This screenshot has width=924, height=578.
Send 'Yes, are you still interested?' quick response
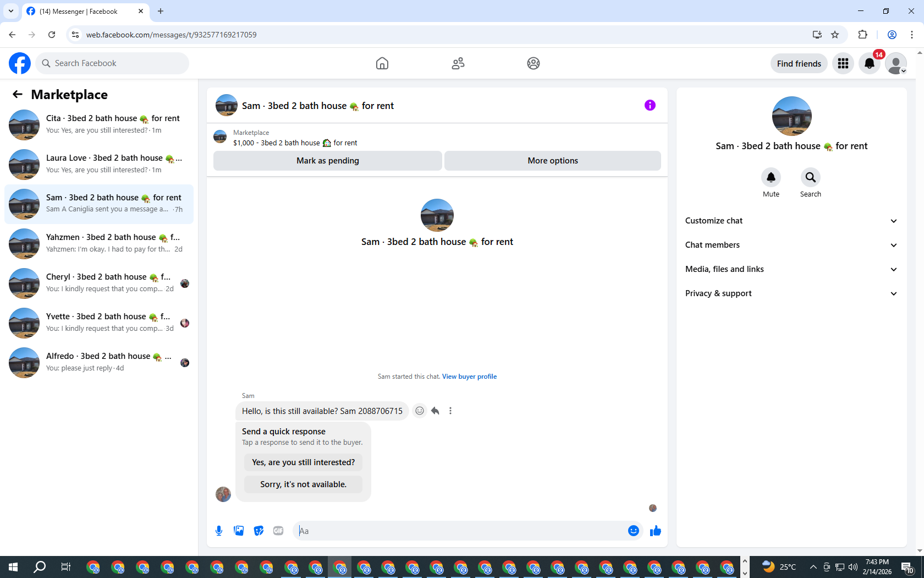[x=304, y=462]
